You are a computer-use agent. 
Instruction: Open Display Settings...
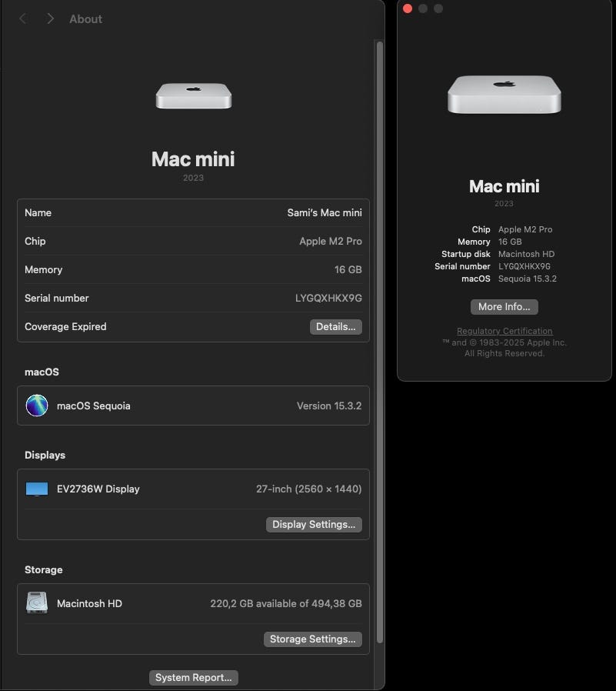[314, 525]
